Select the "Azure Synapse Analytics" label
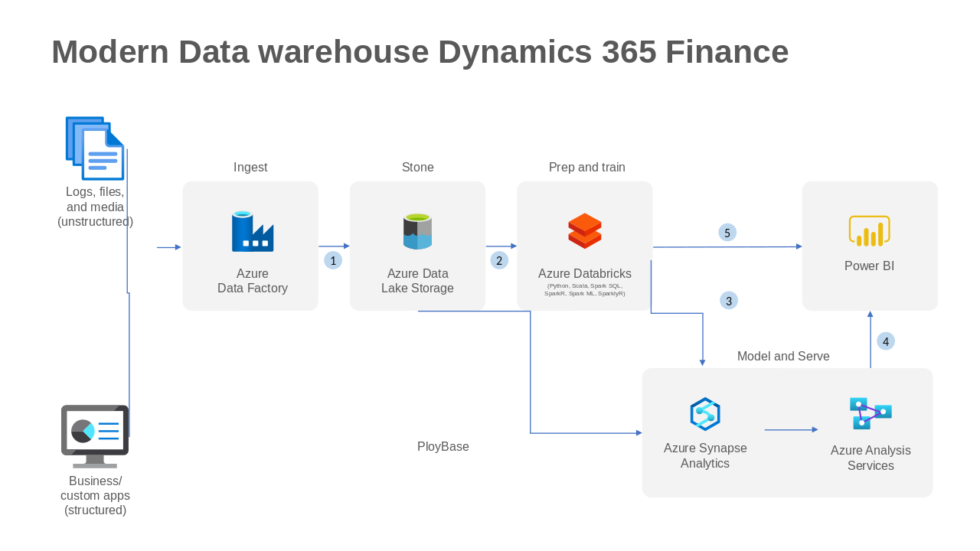This screenshot has height=551, width=980. (x=705, y=456)
